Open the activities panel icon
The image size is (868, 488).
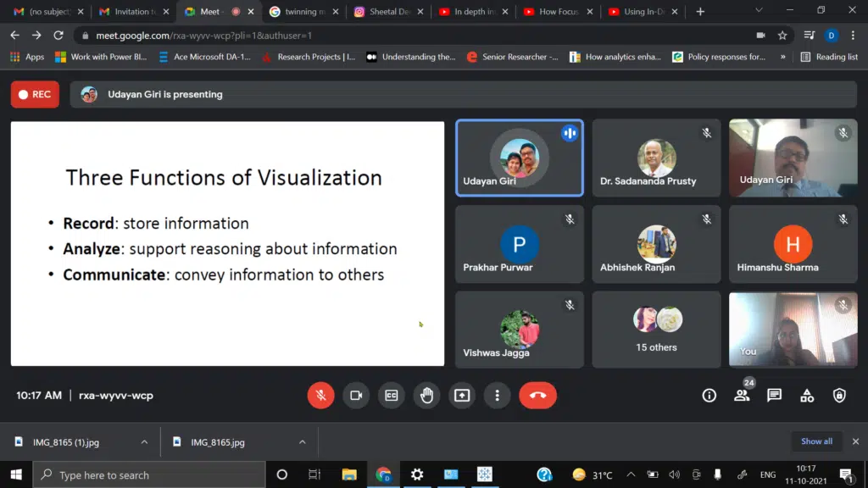tap(807, 396)
